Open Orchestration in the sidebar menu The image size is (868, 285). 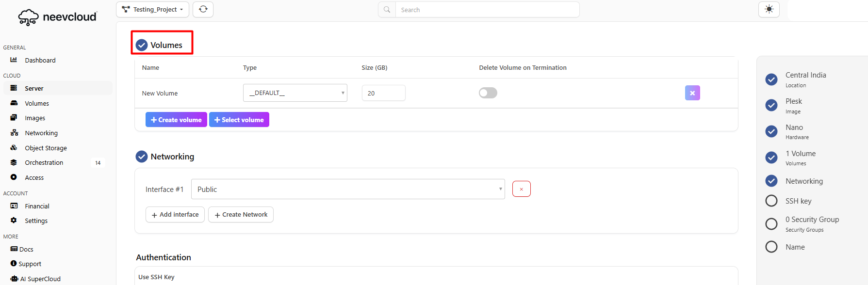44,162
